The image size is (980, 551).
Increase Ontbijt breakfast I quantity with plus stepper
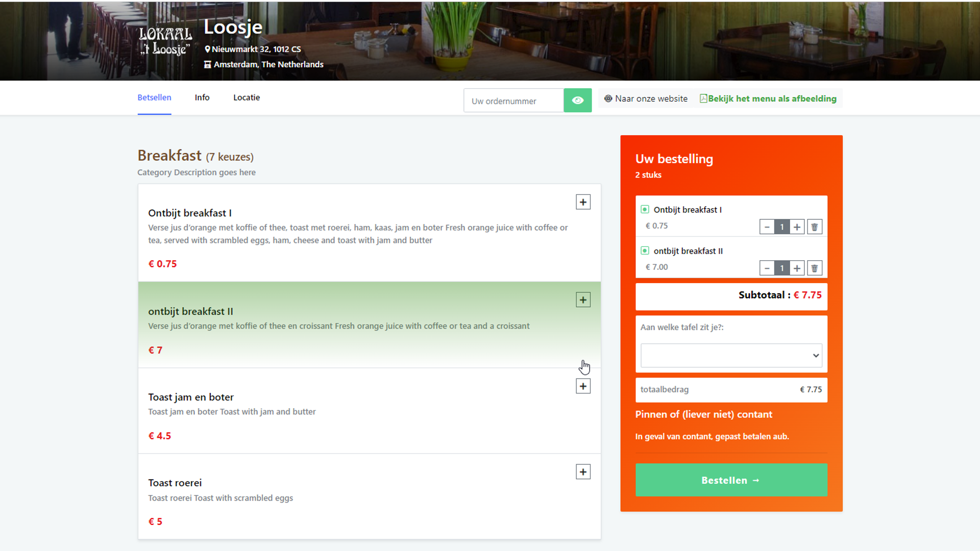click(797, 227)
